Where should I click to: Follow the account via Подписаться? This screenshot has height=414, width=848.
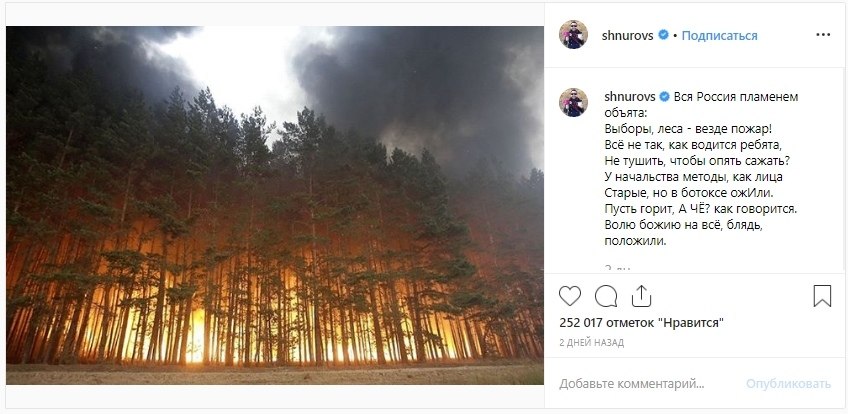(x=719, y=36)
